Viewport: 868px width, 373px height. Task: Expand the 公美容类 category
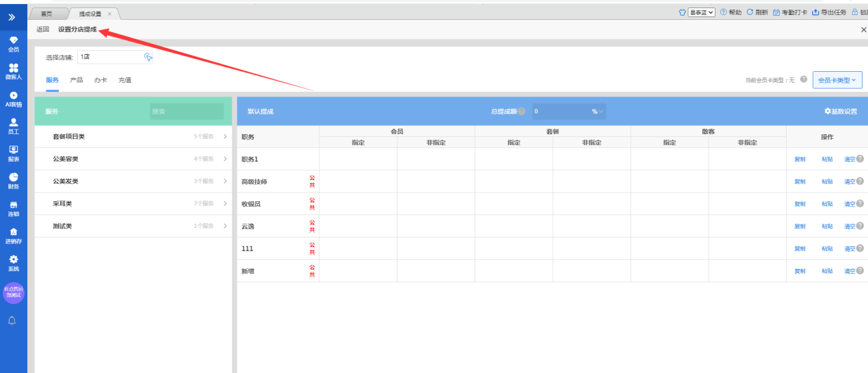(x=133, y=159)
